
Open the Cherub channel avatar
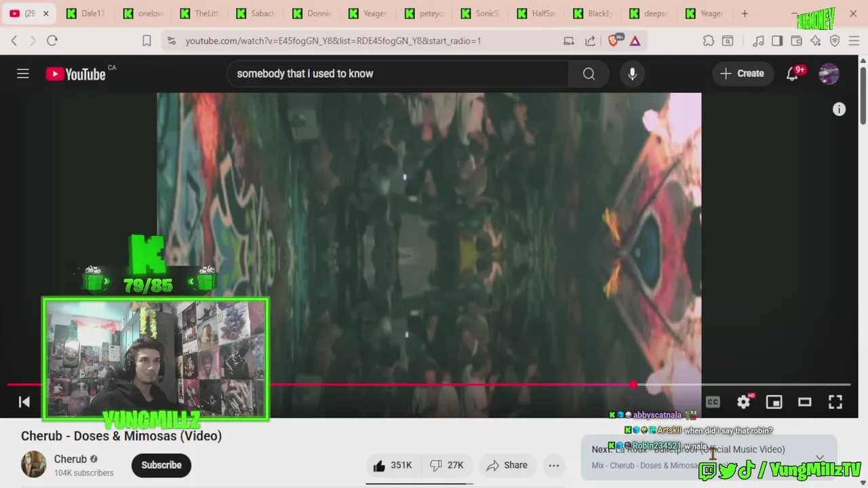pos(33,464)
